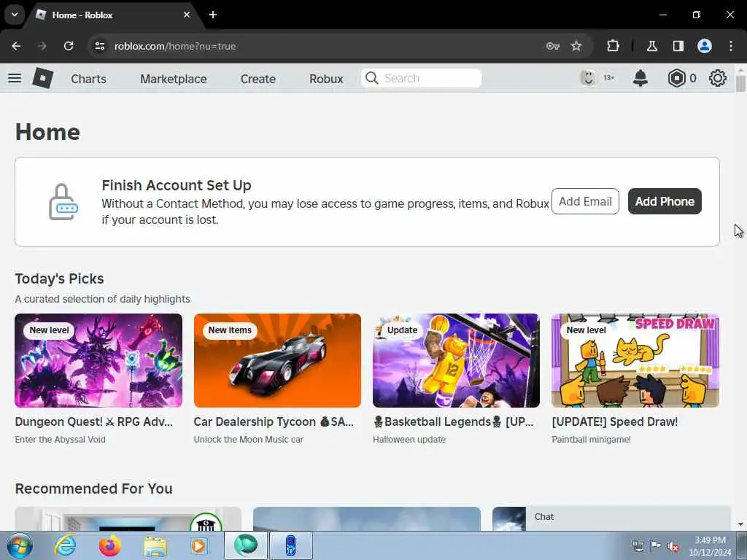The image size is (747, 560).
Task: Open Chrome Labs flask icon
Action: coord(651,46)
